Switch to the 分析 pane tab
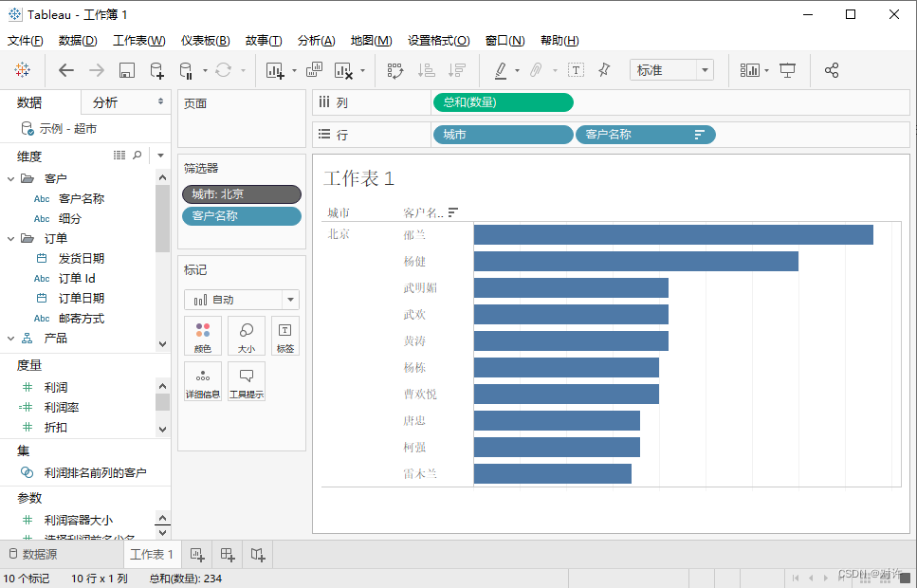This screenshot has height=588, width=917. pos(105,102)
